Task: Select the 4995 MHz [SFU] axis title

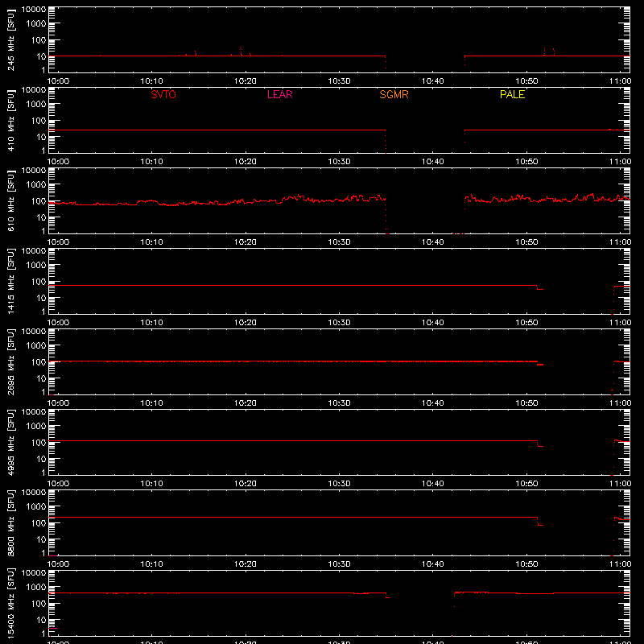Action: pyautogui.click(x=11, y=442)
